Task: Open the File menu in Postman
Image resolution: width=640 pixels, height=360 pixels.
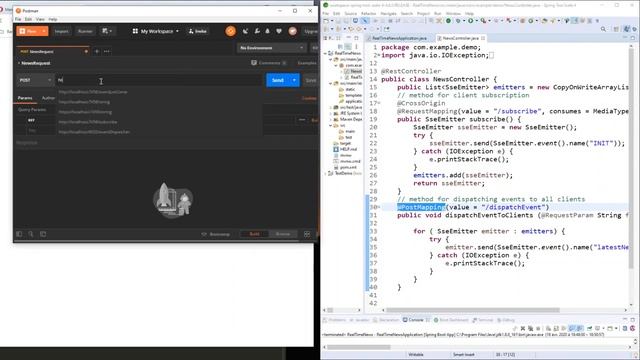Action: click(x=18, y=19)
